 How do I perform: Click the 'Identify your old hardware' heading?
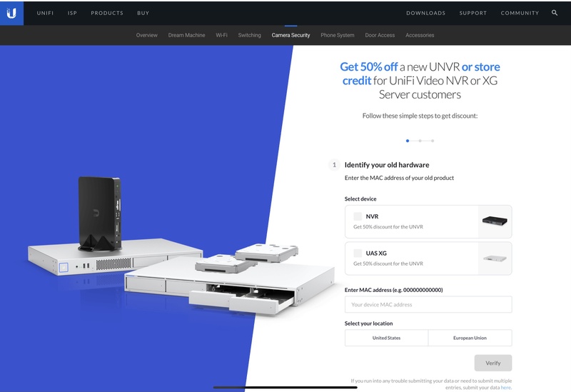point(387,165)
